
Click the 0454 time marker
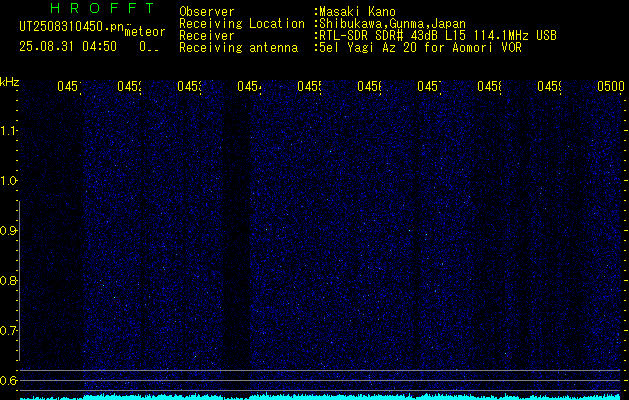249,86
